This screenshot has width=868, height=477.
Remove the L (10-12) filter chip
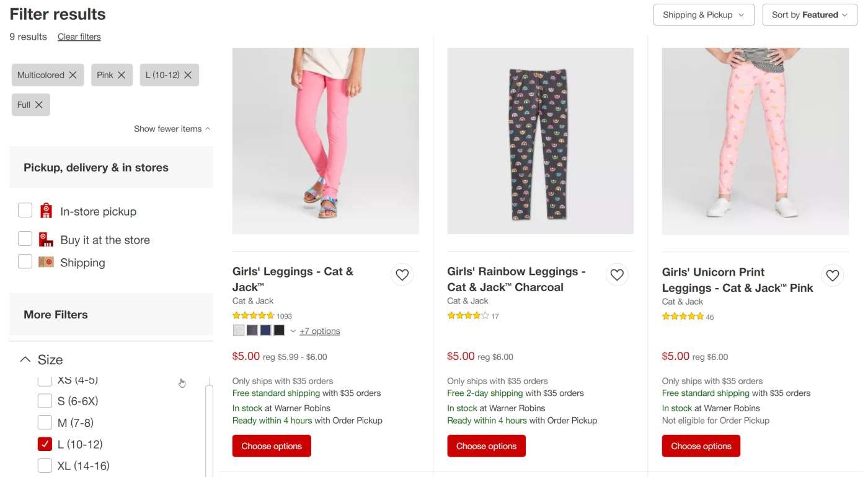(188, 75)
